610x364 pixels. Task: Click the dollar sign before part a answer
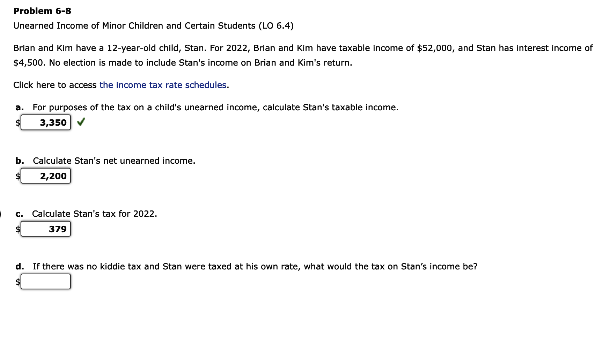(17, 124)
